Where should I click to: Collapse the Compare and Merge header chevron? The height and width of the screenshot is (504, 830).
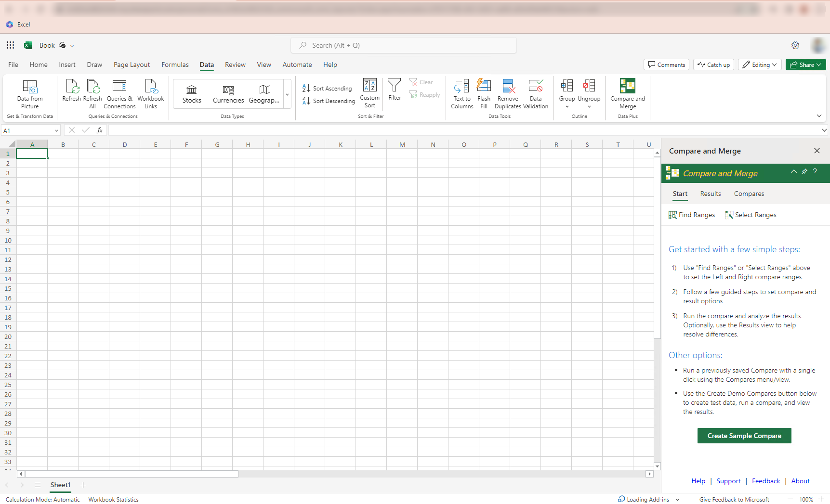(793, 172)
